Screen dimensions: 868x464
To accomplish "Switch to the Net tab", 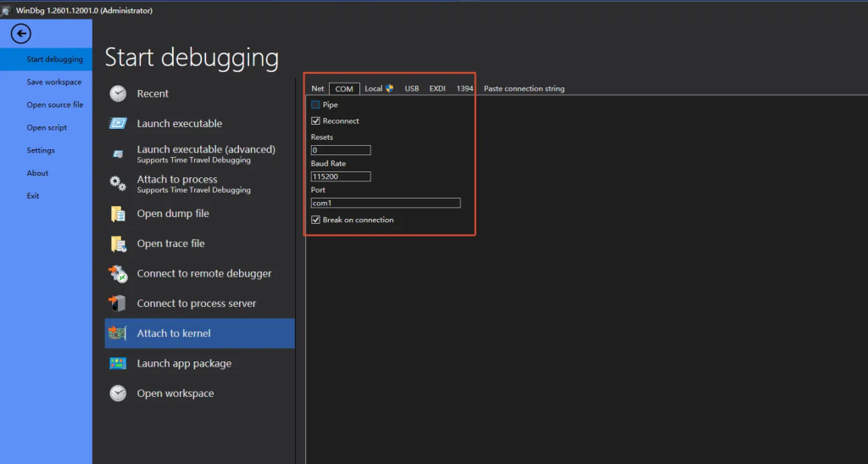I will pos(318,88).
